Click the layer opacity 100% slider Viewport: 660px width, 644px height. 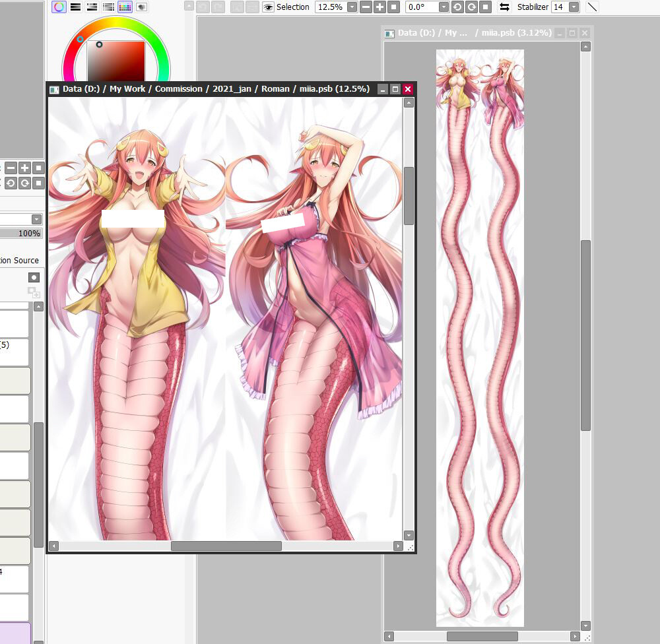21,233
